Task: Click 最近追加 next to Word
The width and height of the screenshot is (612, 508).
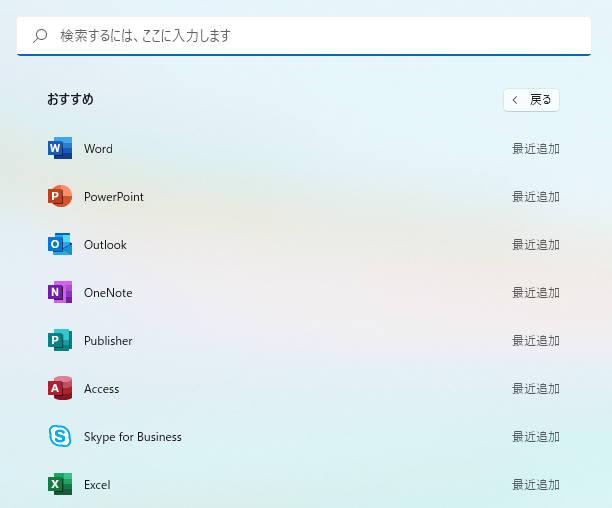Action: pos(536,149)
